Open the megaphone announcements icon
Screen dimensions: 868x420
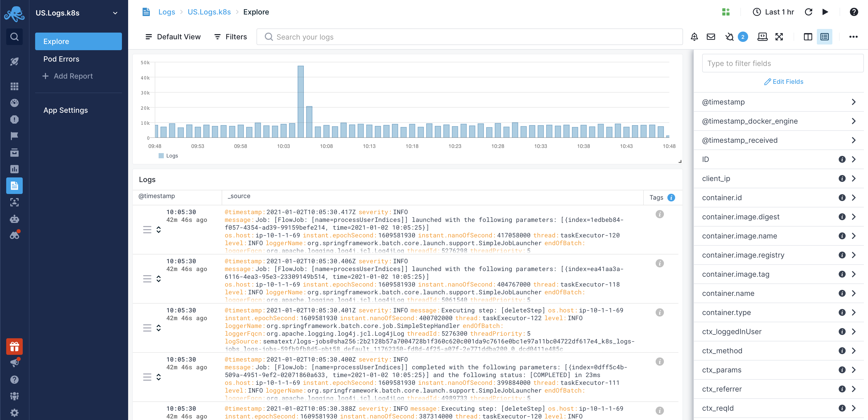click(x=14, y=363)
